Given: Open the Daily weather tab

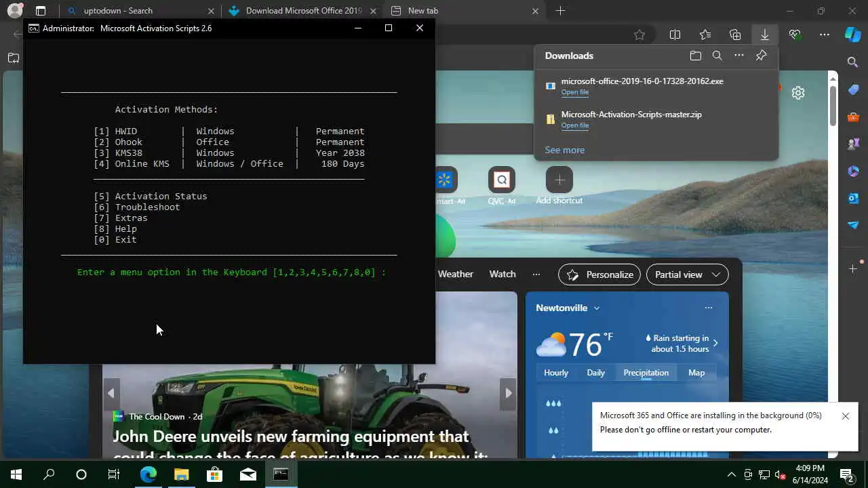Looking at the screenshot, I should click(x=595, y=373).
